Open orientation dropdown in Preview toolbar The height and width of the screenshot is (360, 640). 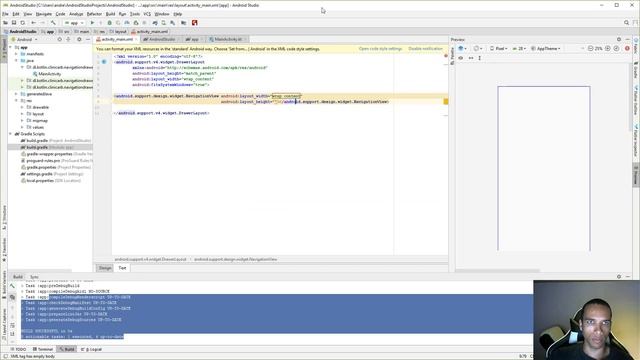click(478, 49)
